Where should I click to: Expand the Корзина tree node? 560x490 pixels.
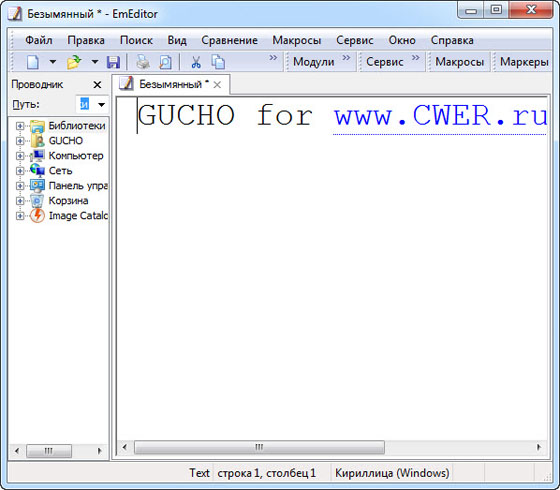[20, 201]
